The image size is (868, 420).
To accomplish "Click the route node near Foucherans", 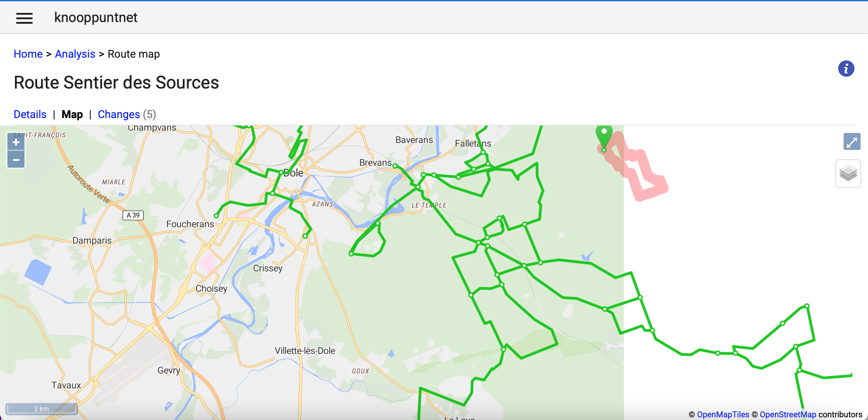I will [217, 215].
